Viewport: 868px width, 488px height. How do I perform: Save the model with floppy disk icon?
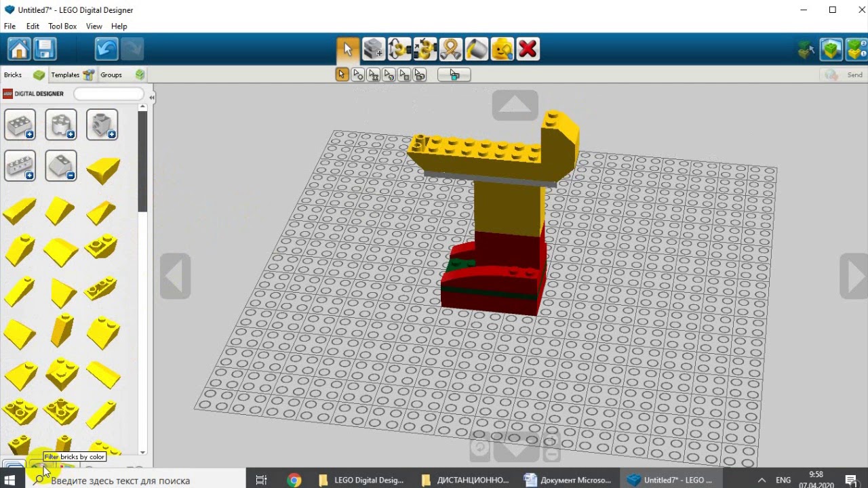(45, 49)
